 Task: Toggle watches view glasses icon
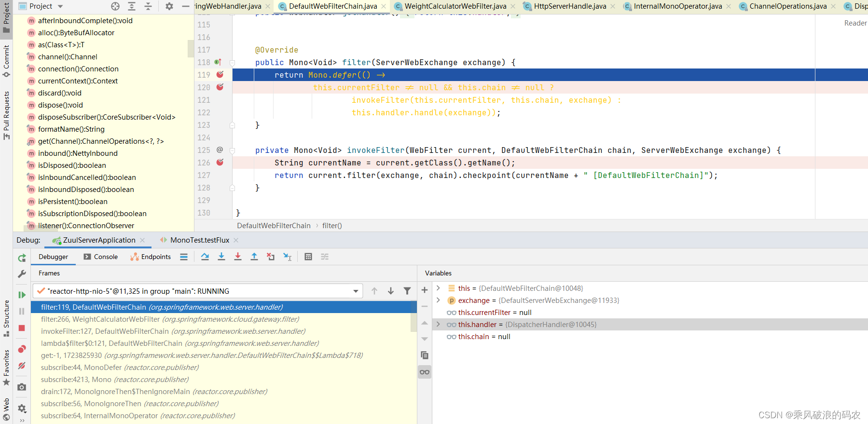425,372
